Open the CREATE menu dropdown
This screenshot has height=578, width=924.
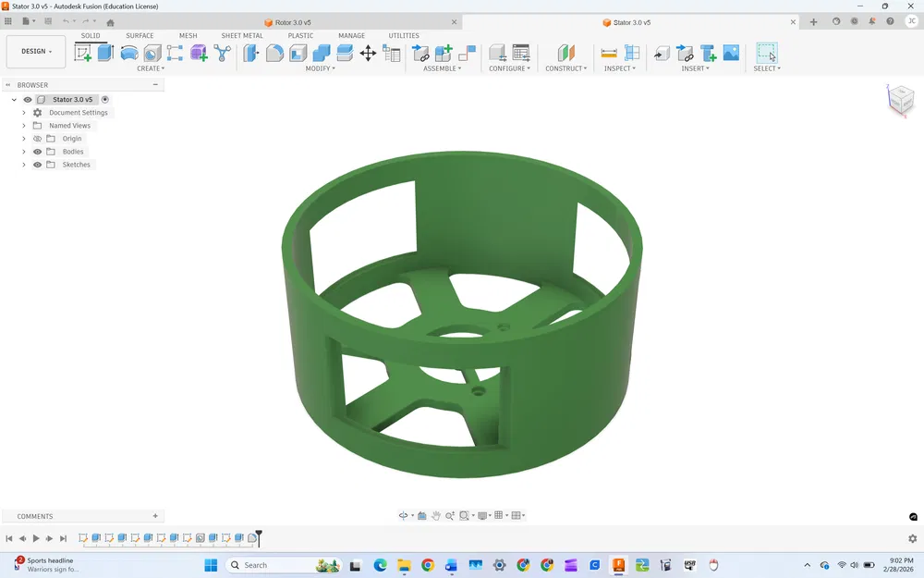(x=151, y=68)
